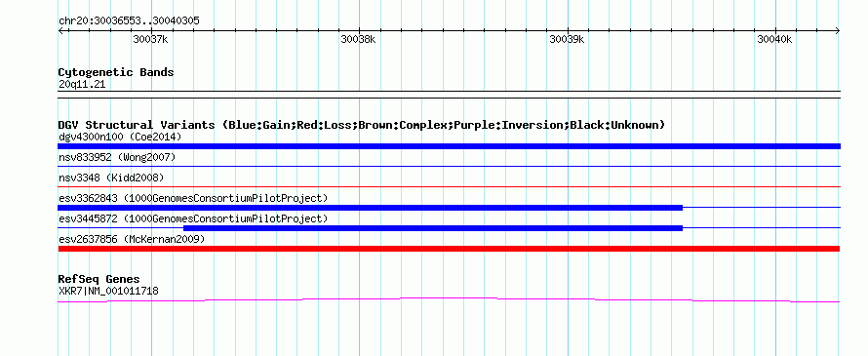Click the left arrowhead of the ruler
This screenshot has width=868, height=356.
(61, 30)
